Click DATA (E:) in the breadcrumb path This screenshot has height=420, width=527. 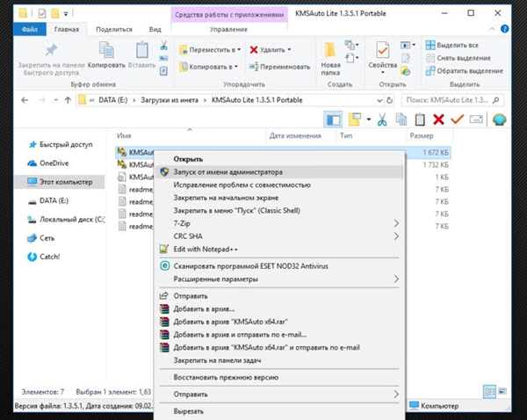[x=113, y=100]
